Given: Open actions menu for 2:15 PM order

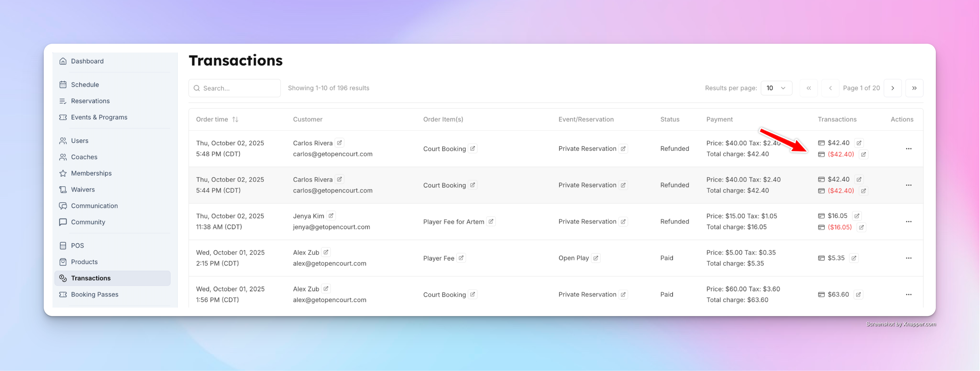Looking at the screenshot, I should point(908,258).
